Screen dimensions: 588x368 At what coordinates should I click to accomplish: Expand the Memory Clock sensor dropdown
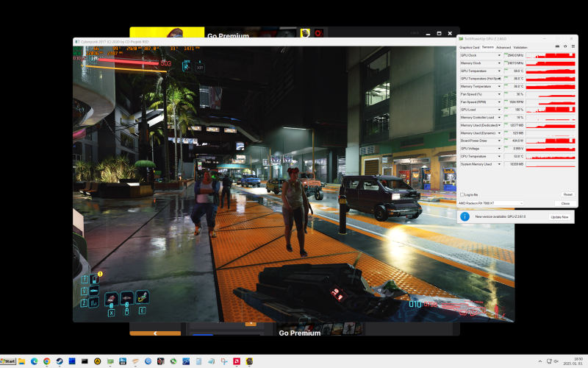[499, 63]
